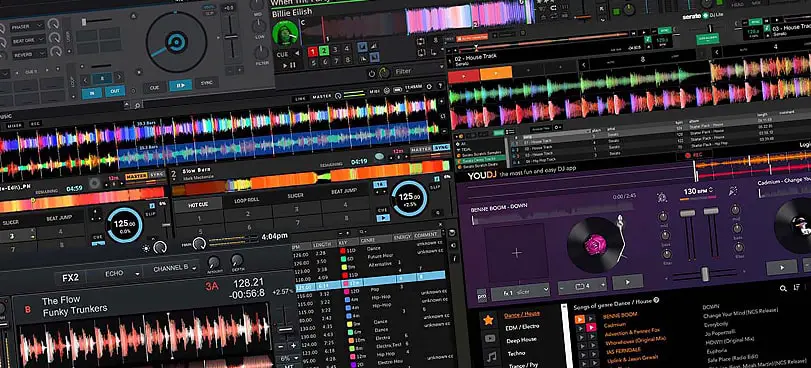
Task: Select the EDM / Electro genre
Action: point(522,327)
